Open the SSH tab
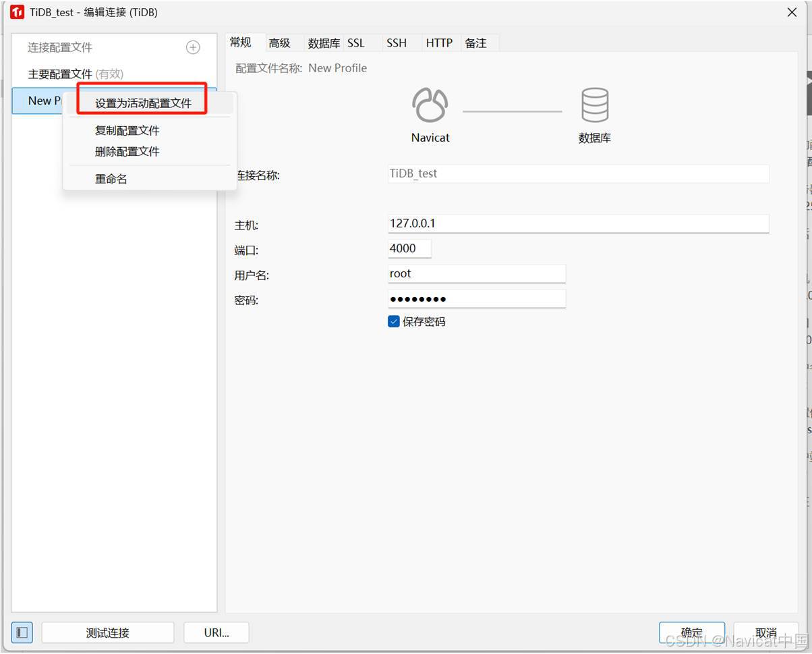This screenshot has width=812, height=654. 397,43
